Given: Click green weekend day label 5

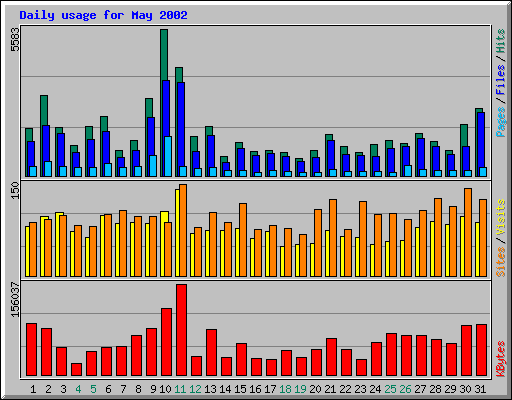Looking at the screenshot, I should 93,389.
